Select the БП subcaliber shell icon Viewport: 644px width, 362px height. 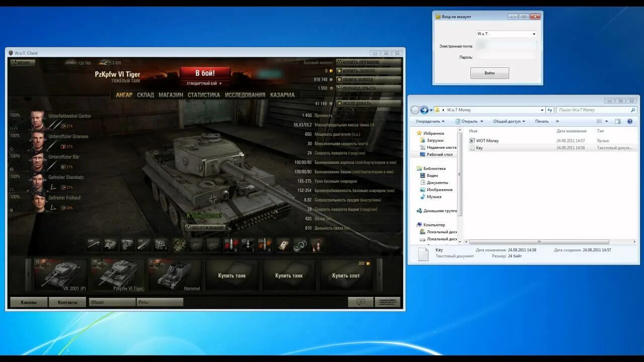pyautogui.click(x=248, y=245)
